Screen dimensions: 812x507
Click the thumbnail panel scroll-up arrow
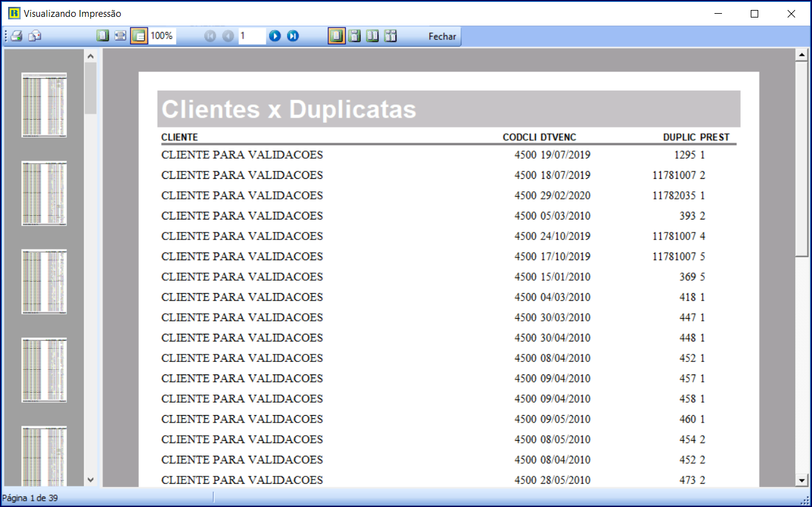tap(91, 56)
